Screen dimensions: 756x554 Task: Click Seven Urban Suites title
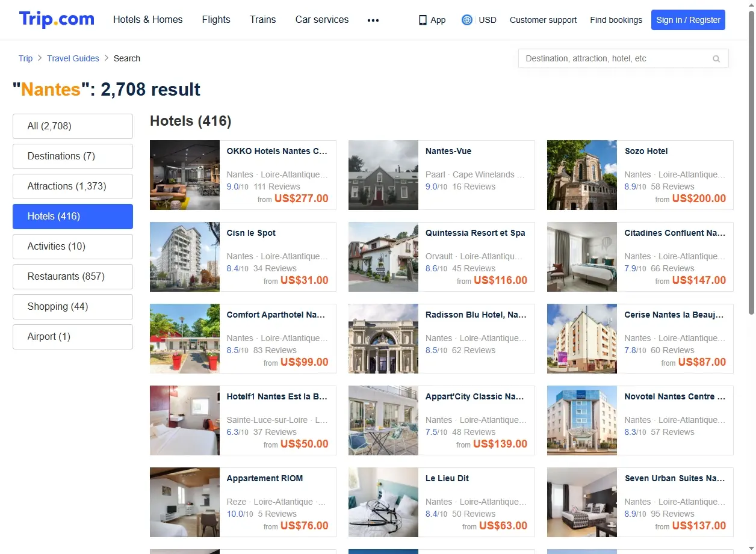(675, 478)
